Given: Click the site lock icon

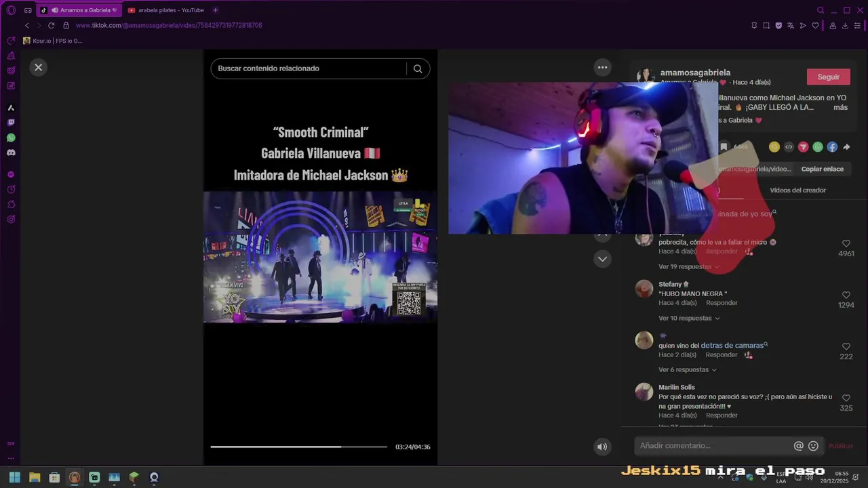Looking at the screenshot, I should [66, 25].
